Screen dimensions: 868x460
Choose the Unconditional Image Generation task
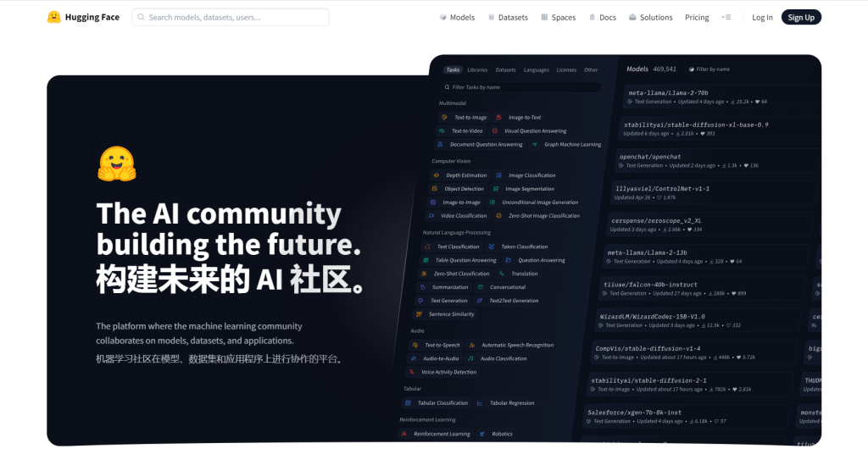tap(540, 202)
